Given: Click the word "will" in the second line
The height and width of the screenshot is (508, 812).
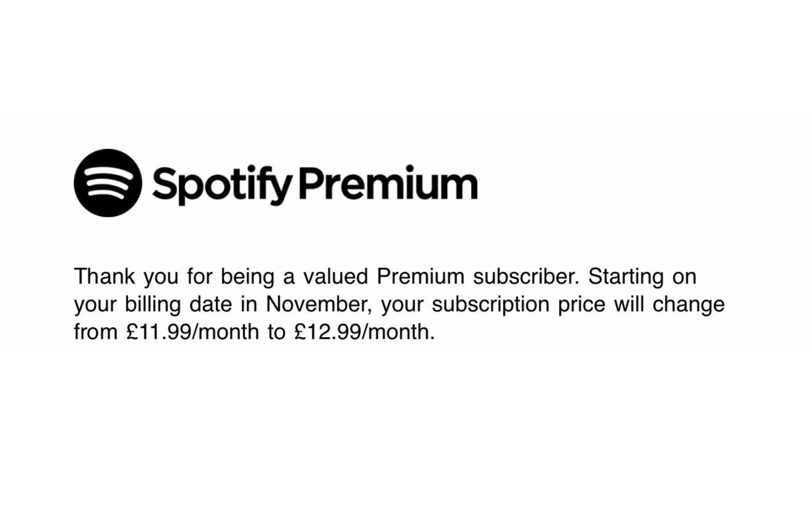Looking at the screenshot, I should click(x=628, y=304).
